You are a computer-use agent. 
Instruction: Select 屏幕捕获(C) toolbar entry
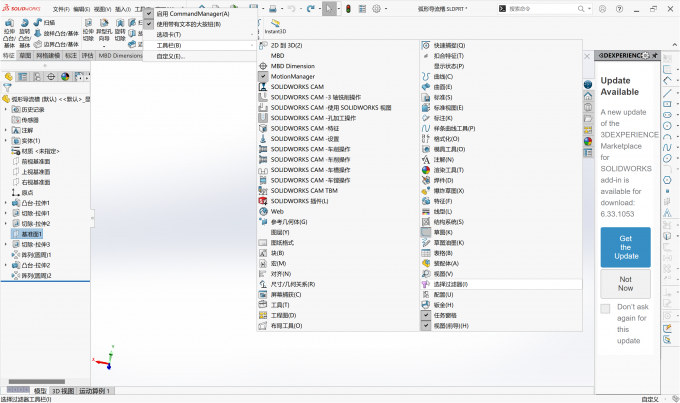(338, 295)
